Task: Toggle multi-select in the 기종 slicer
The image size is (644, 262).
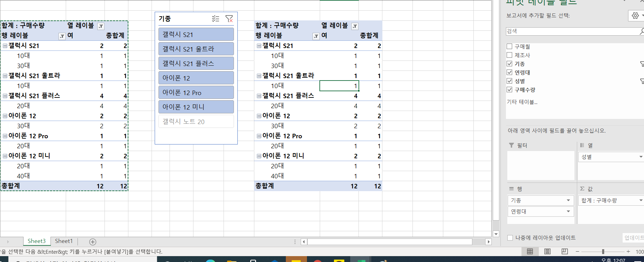Action: pyautogui.click(x=216, y=19)
